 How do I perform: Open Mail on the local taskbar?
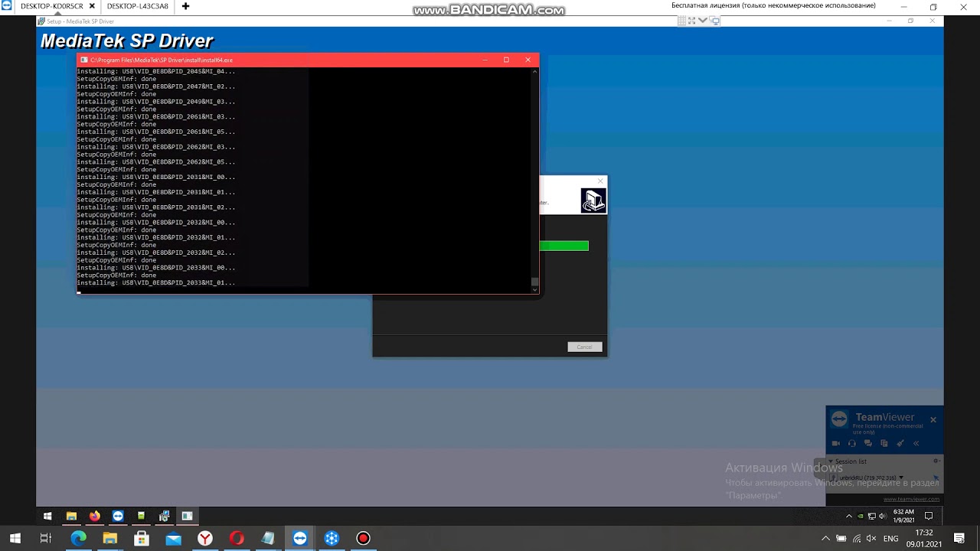click(x=173, y=539)
